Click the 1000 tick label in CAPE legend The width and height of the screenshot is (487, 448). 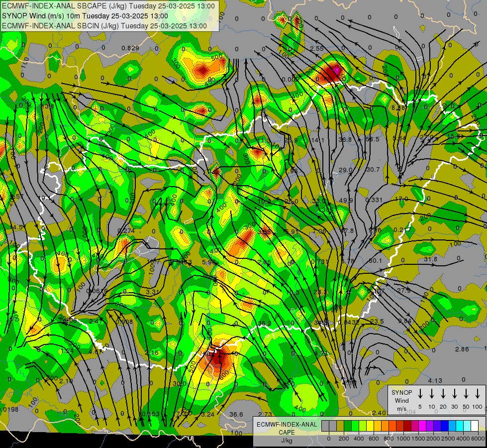click(x=403, y=439)
